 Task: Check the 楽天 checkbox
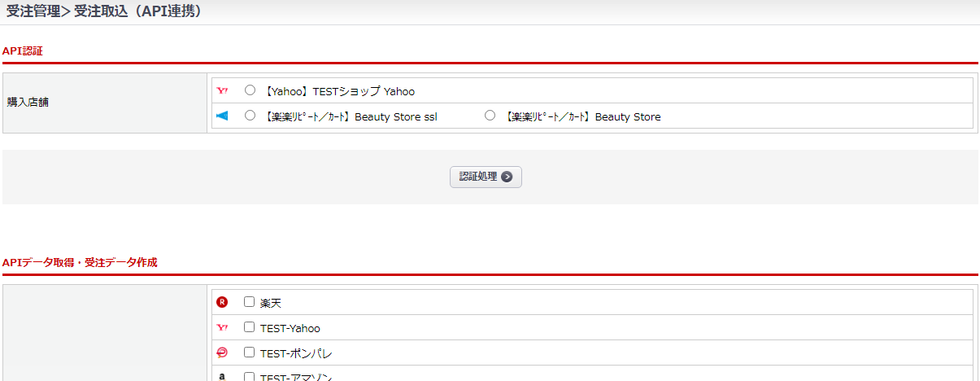(x=250, y=301)
